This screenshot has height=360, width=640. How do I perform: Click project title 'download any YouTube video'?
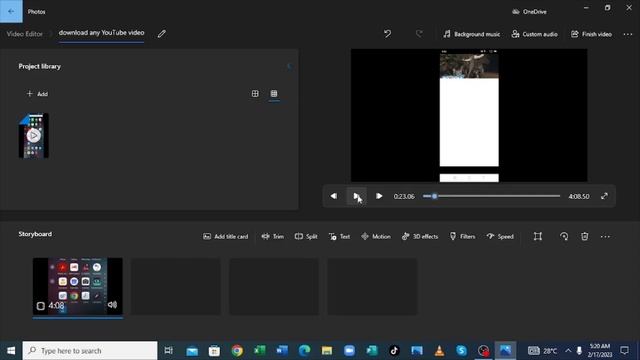(101, 33)
